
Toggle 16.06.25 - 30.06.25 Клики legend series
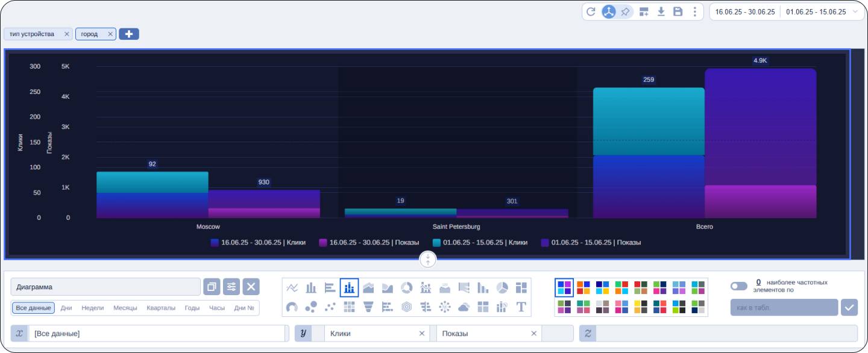[x=258, y=243]
